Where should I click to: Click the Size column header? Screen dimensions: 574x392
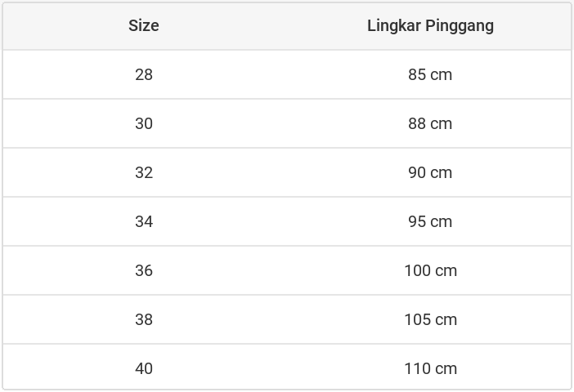click(144, 25)
